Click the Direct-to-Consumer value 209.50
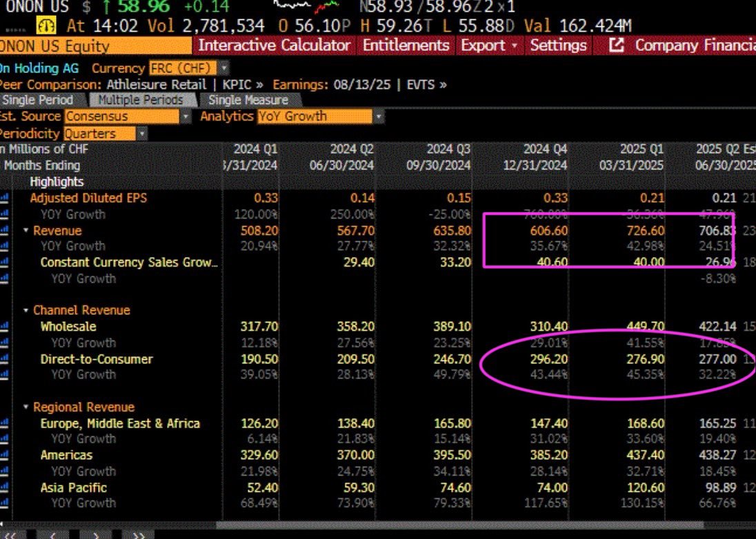The height and width of the screenshot is (539, 756). point(356,359)
